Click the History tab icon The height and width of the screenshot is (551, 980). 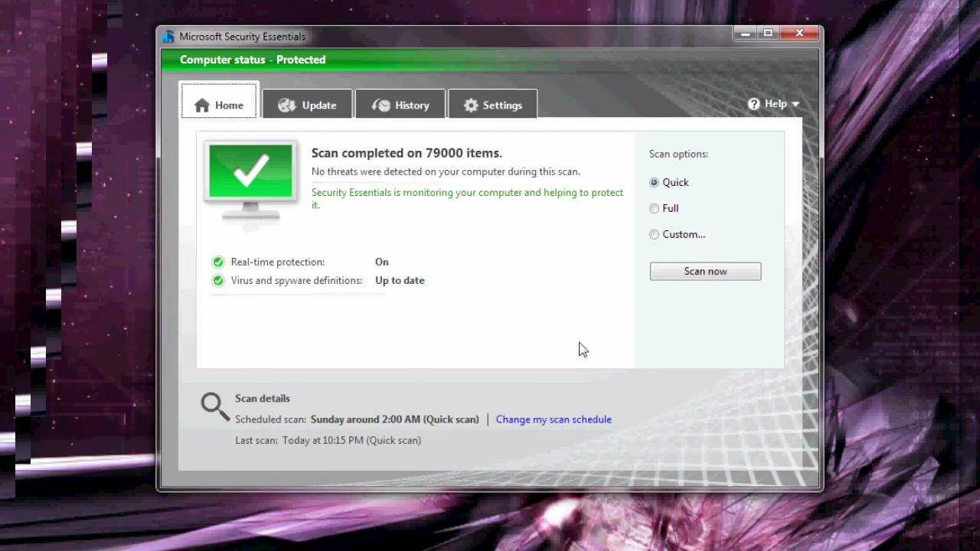point(381,106)
